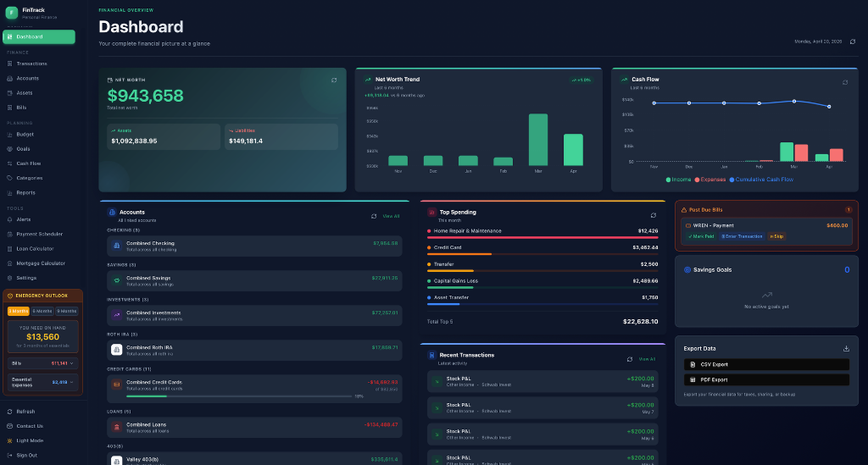Click Enter Transaction for WREN bill
The image size is (868, 465).
point(742,236)
